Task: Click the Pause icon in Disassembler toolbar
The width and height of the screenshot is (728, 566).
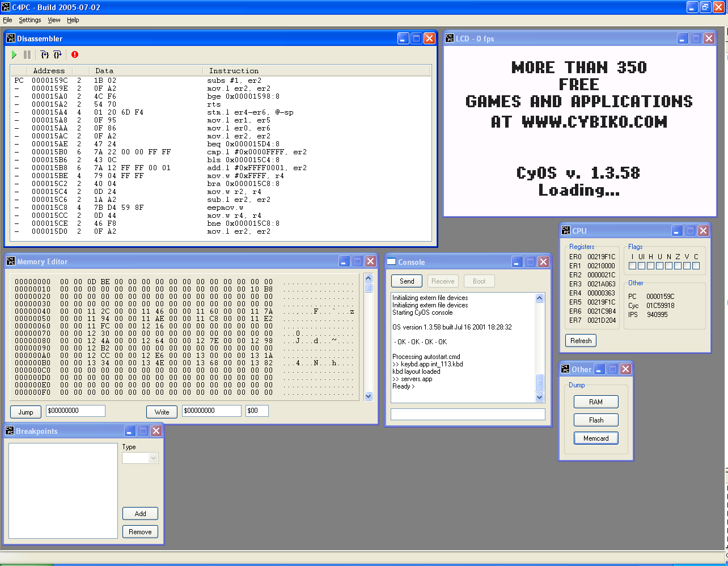Action: [27, 54]
